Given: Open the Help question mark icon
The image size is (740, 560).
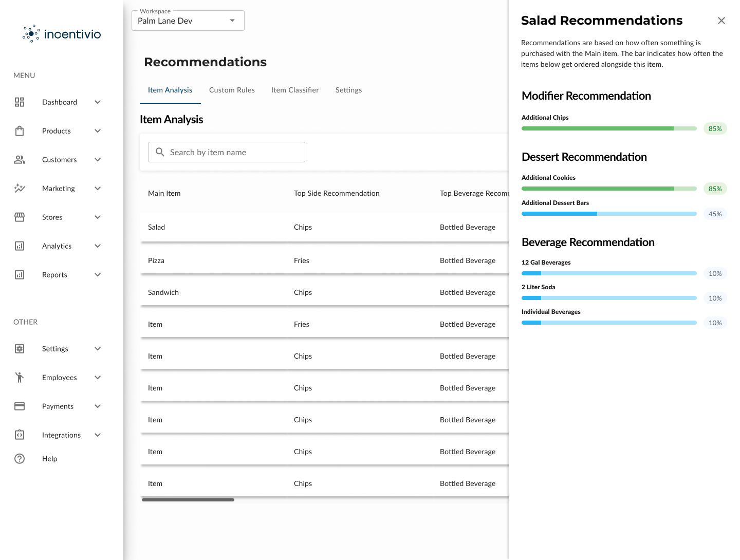Looking at the screenshot, I should tap(20, 459).
